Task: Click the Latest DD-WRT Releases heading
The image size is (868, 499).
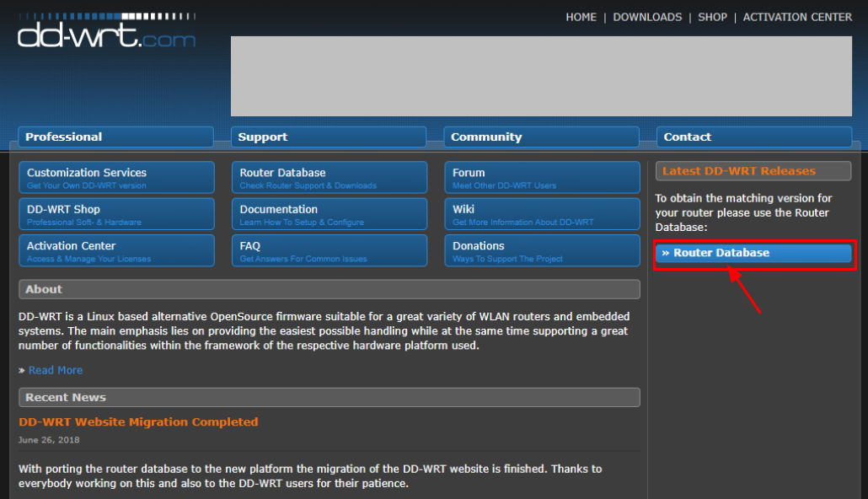Action: 753,171
